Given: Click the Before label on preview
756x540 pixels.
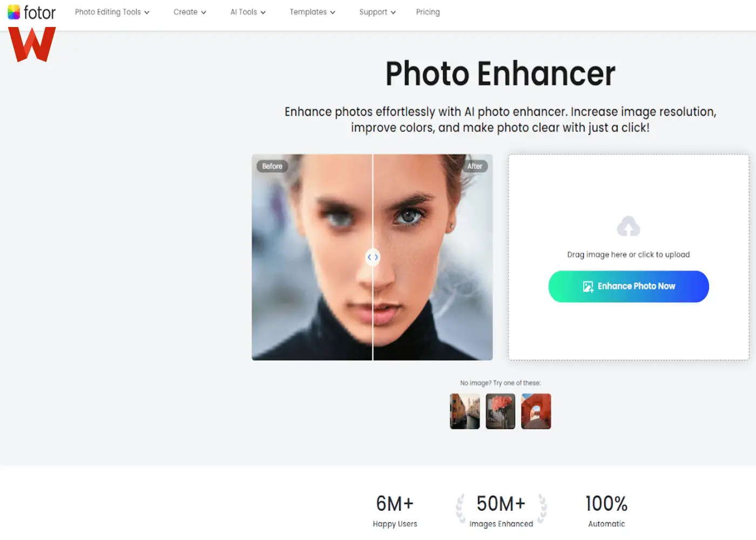Looking at the screenshot, I should click(272, 166).
